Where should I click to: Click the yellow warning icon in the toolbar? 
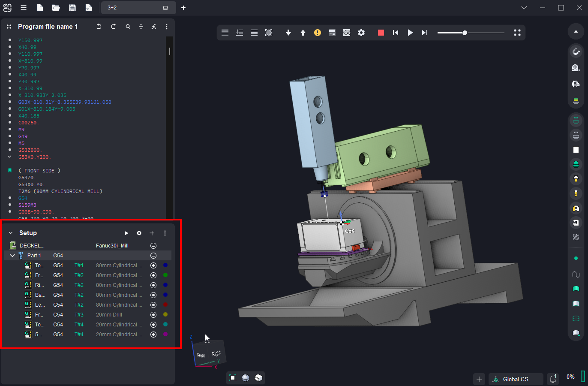pyautogui.click(x=318, y=33)
